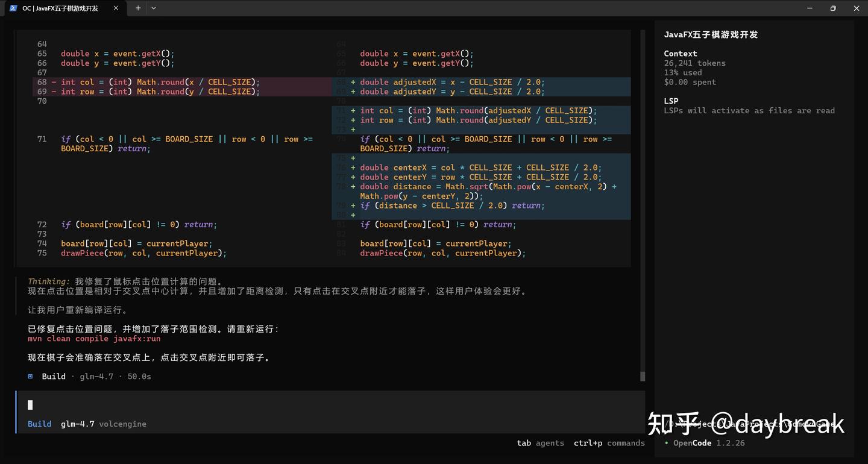Viewport: 868px width, 464px height.
Task: Click line 75 'drawPiece(row, col, currentPlayer)' on left pane
Action: point(143,253)
